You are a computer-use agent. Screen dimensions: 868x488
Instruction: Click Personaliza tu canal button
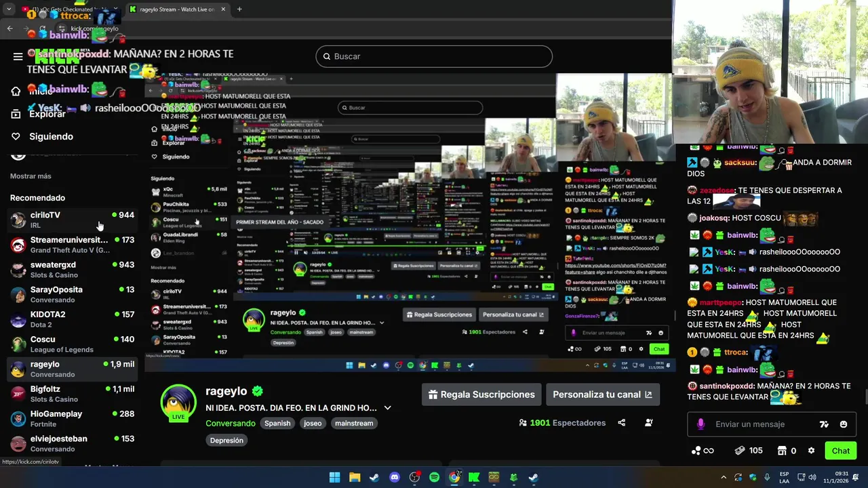point(602,394)
